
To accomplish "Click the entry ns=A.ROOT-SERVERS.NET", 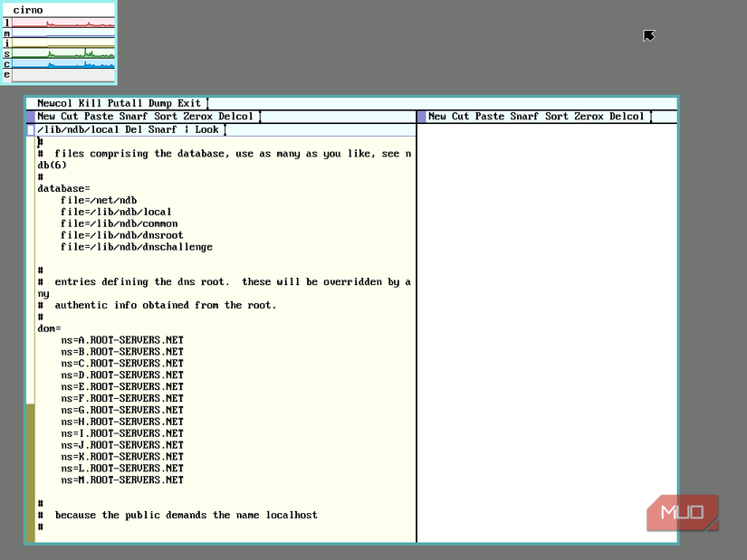I will click(122, 340).
